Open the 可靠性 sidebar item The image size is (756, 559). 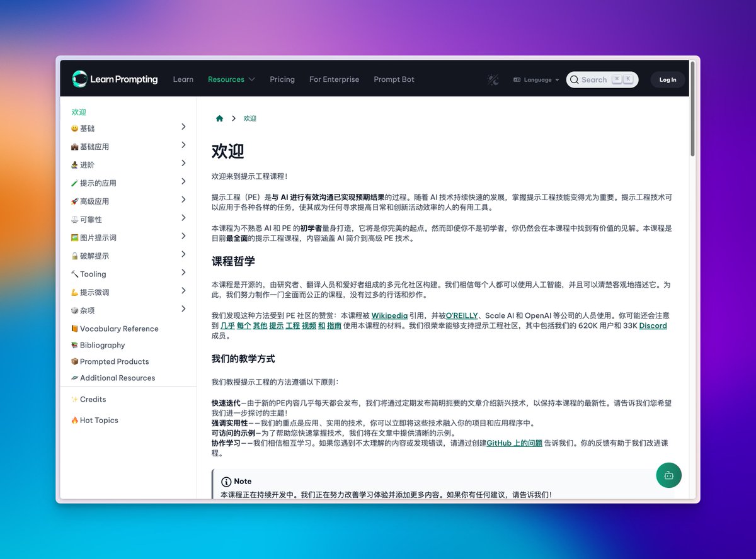pos(86,220)
